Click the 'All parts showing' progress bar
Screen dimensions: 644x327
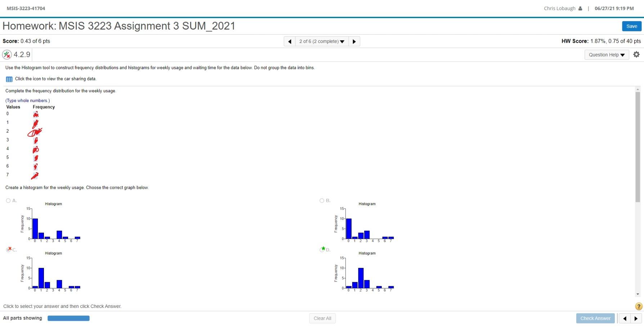[x=68, y=318]
